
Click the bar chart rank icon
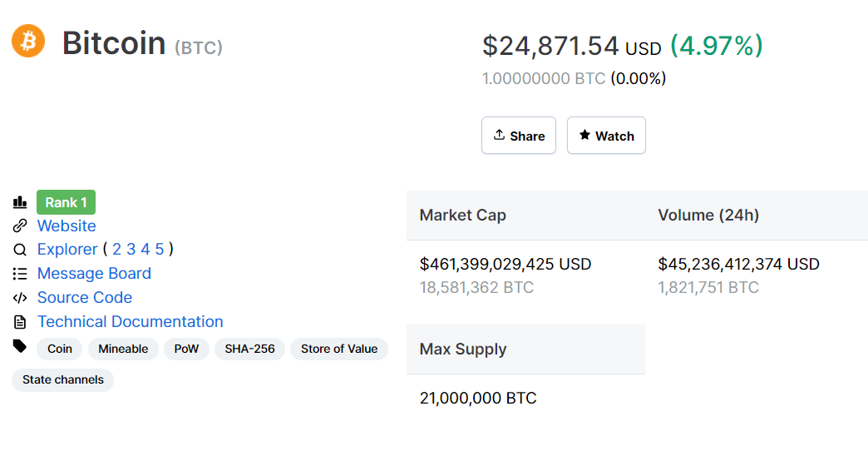(x=20, y=202)
